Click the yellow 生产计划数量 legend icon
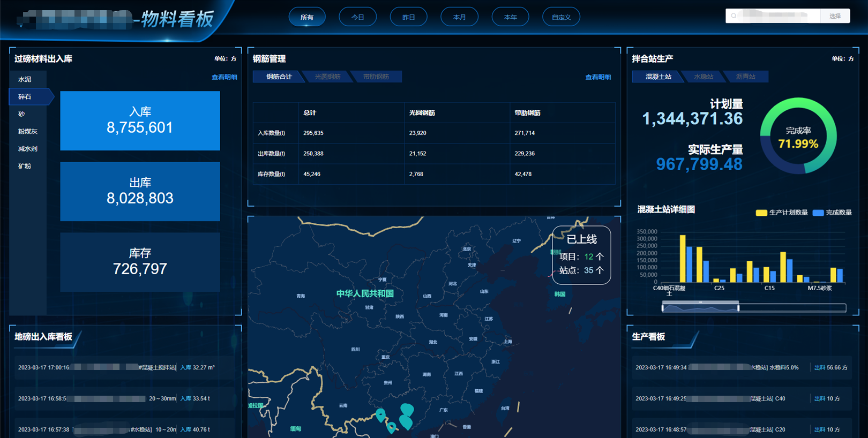Image resolution: width=868 pixels, height=438 pixels. pyautogui.click(x=761, y=213)
